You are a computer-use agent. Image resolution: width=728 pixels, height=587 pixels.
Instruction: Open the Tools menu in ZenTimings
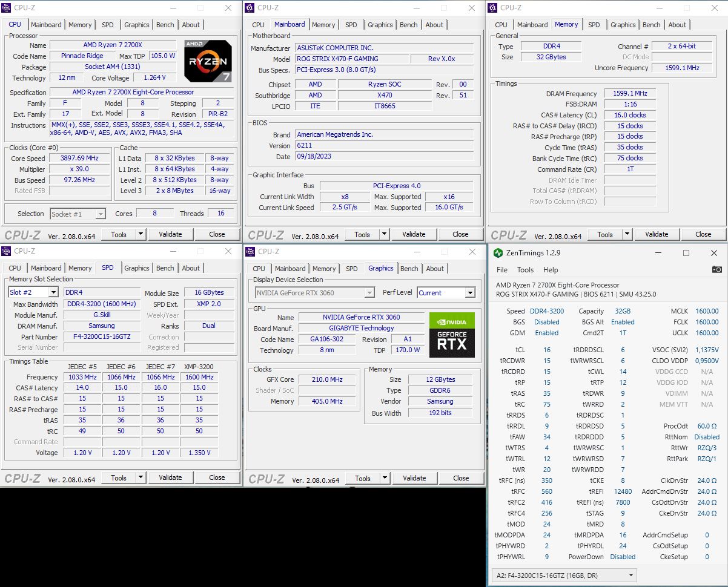tap(525, 270)
